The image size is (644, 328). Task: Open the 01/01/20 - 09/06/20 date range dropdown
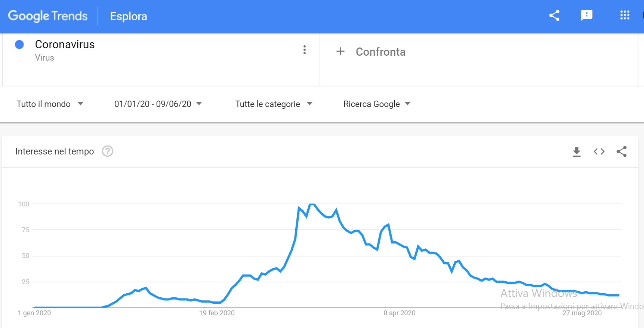pos(158,104)
